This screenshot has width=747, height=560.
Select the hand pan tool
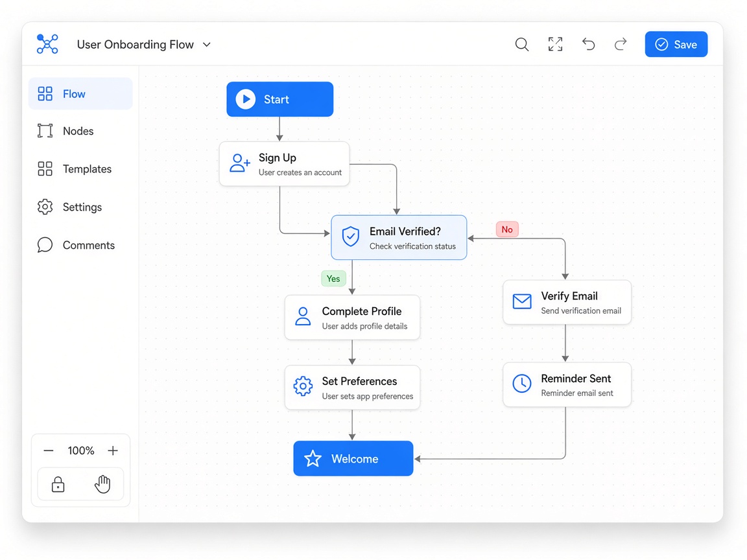click(x=102, y=484)
